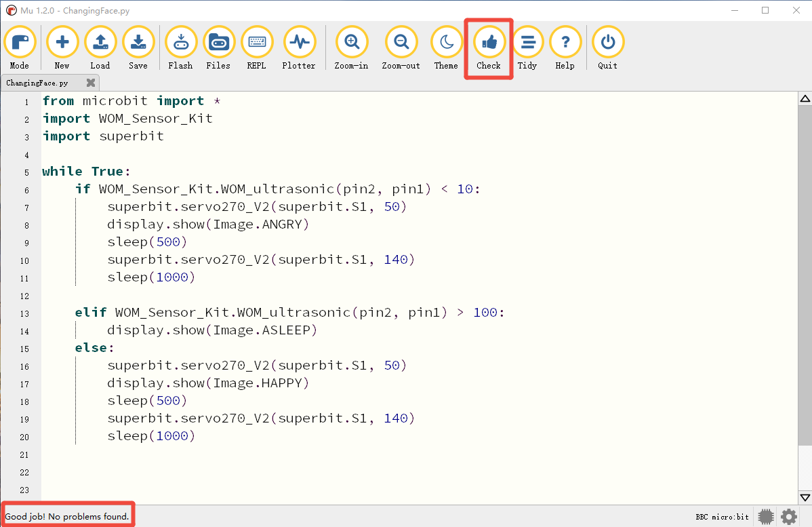Quit the Mu editor
Image resolution: width=812 pixels, height=527 pixels.
[607, 47]
